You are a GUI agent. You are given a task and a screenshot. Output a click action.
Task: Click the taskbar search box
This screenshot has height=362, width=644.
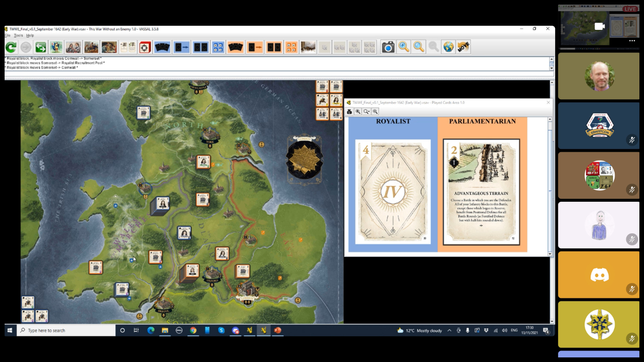click(x=66, y=330)
